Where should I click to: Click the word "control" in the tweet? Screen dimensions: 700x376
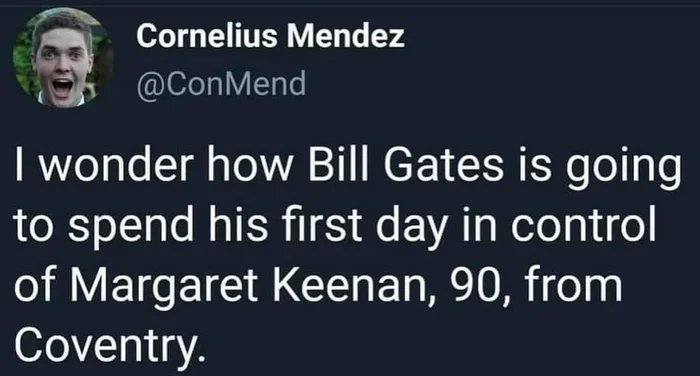point(583,224)
